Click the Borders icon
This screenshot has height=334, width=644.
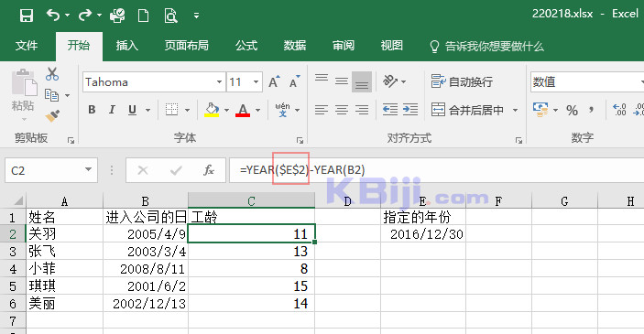tap(171, 110)
